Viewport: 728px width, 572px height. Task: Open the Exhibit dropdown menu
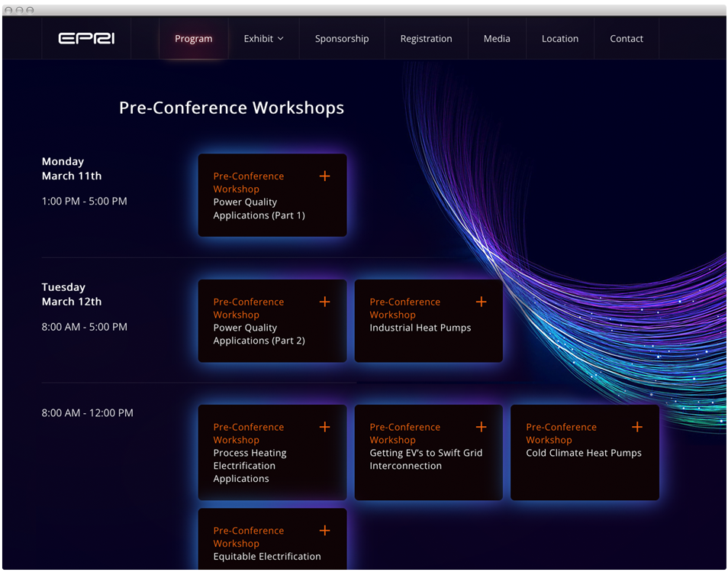(263, 38)
